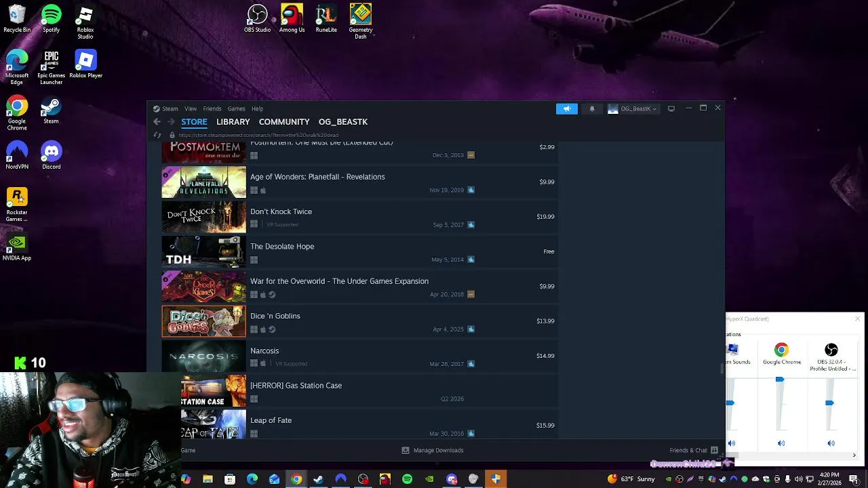The image size is (868, 488).
Task: Click the review icon on Narcosis row
Action: [471, 364]
